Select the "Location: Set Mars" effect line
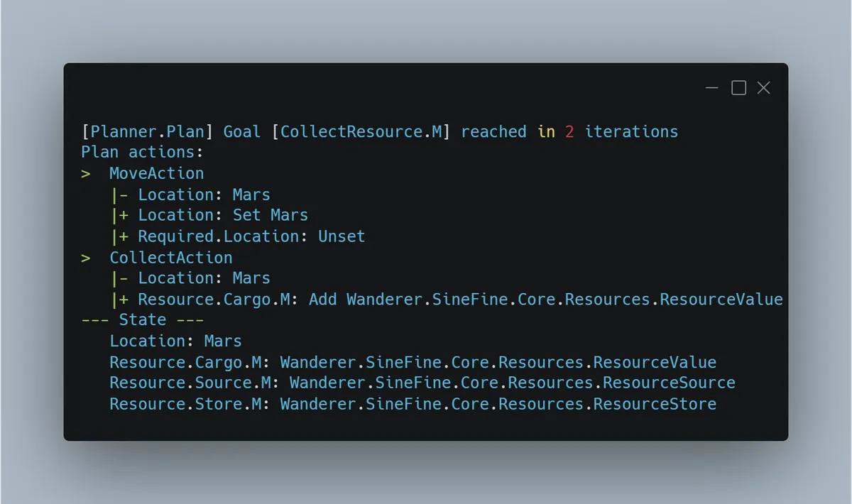The width and height of the screenshot is (852, 504). pyautogui.click(x=223, y=215)
